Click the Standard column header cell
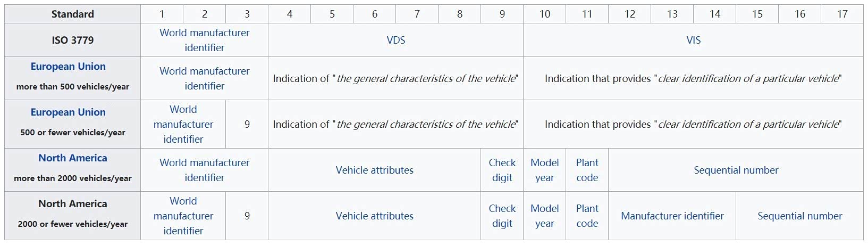 [72, 14]
